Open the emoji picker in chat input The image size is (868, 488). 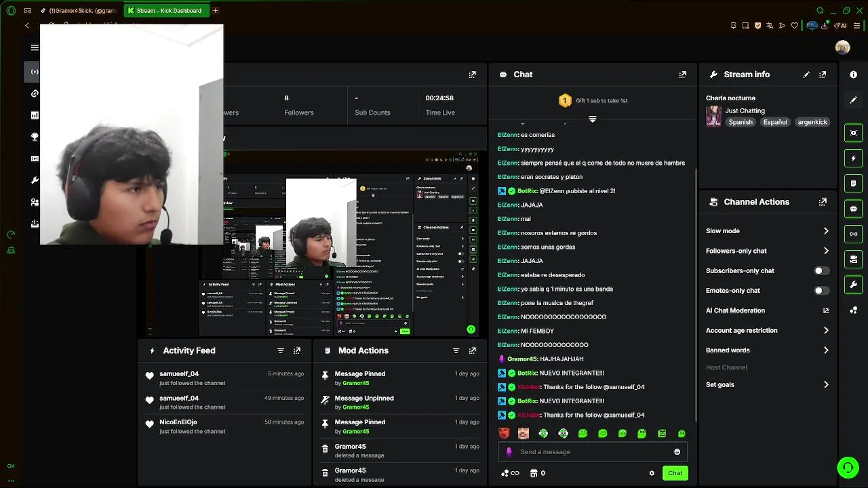677,452
